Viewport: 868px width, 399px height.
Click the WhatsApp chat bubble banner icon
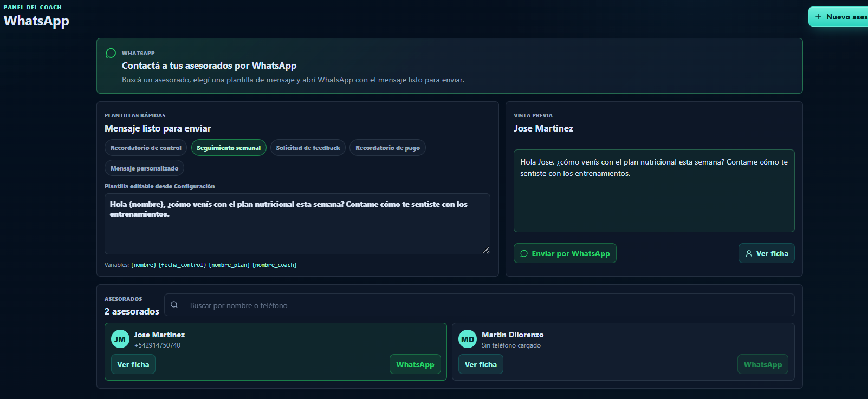111,53
